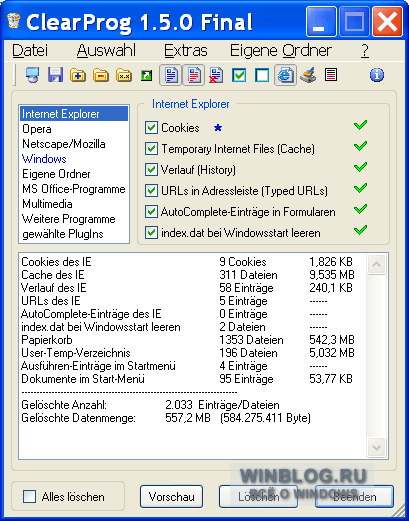Click the blue star next to Cookies
Screen dimensions: 409x521
click(218, 127)
